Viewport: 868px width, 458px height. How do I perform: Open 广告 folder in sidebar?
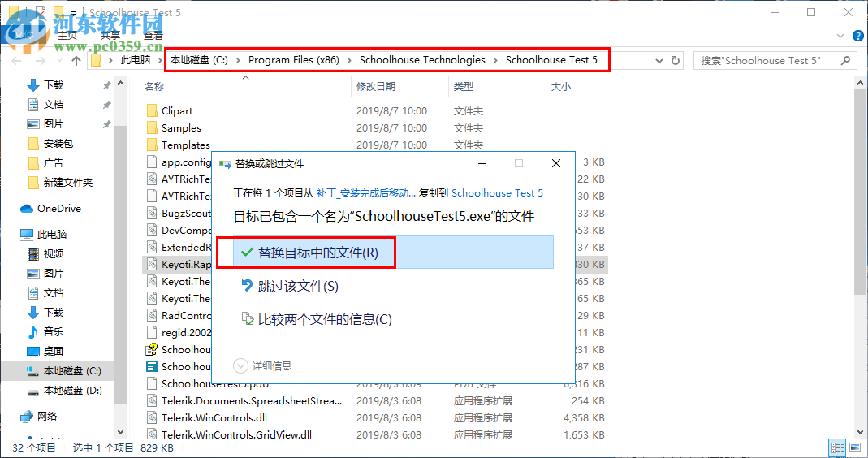(53, 163)
